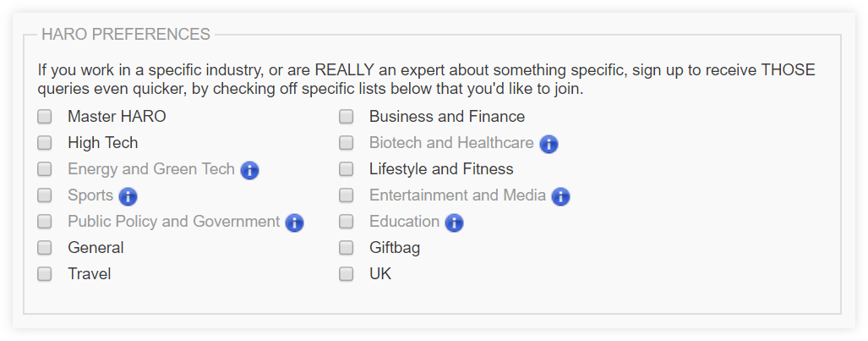Check the General list checkbox
This screenshot has width=868, height=341.
(x=44, y=247)
